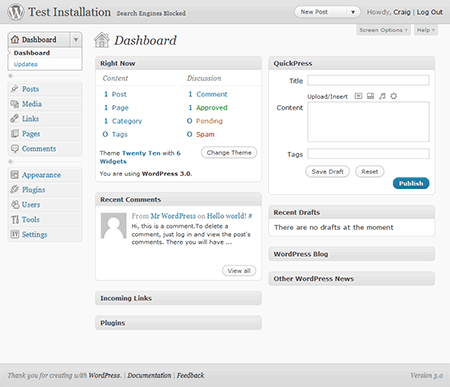Viewport: 450px width, 387px height.
Task: Click the Comments speech bubble icon
Action: point(14,148)
